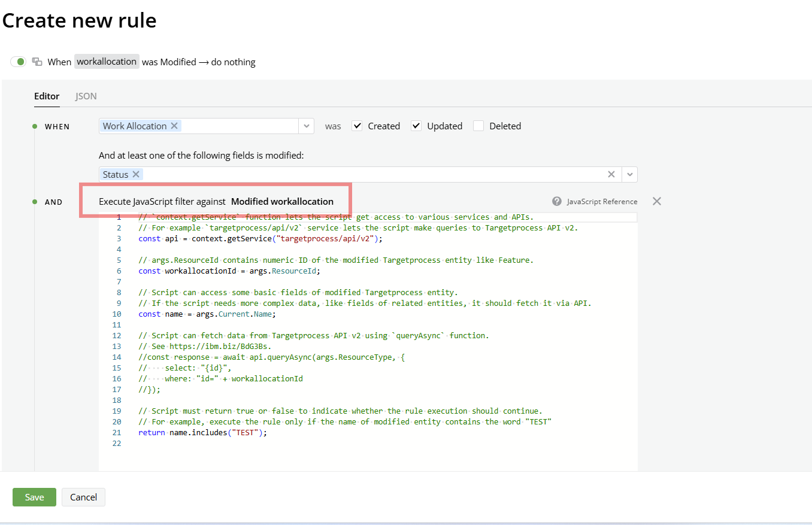Remove the Status field chip
This screenshot has width=812, height=525.
pyautogui.click(x=136, y=174)
